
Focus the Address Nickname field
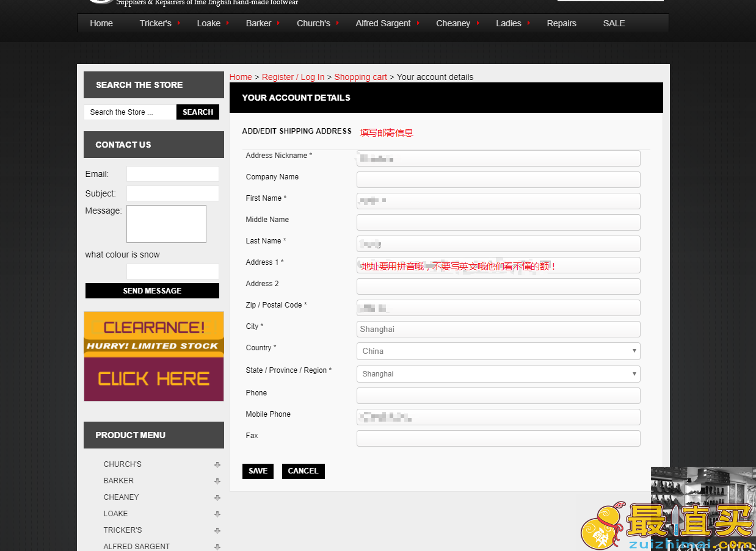point(498,159)
